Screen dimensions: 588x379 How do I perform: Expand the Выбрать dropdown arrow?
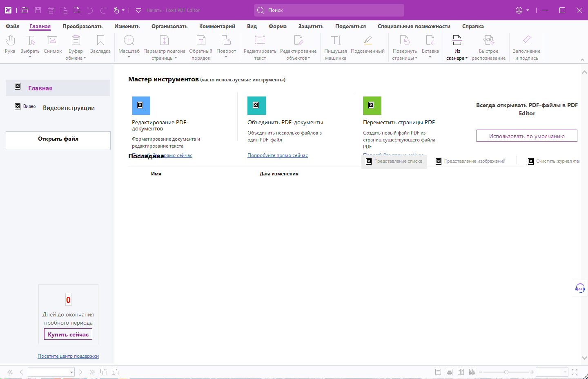click(30, 57)
